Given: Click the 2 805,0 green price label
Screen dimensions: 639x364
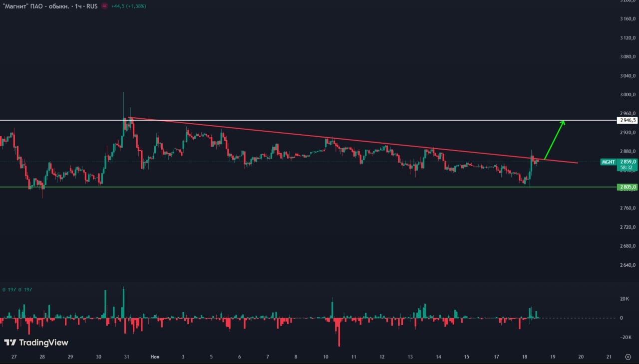Looking at the screenshot, I should (628, 187).
